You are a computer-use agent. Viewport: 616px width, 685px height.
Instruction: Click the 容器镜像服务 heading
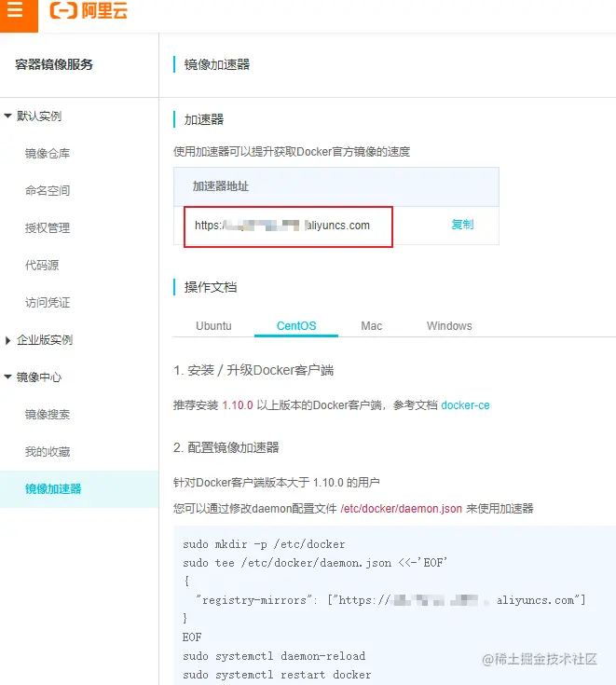click(54, 64)
